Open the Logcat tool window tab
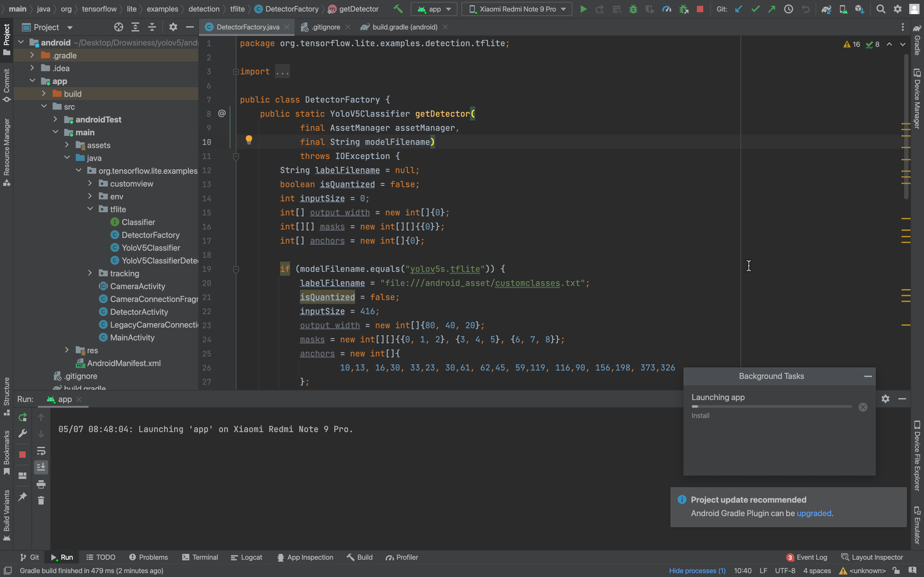The height and width of the screenshot is (577, 924). pyautogui.click(x=247, y=557)
